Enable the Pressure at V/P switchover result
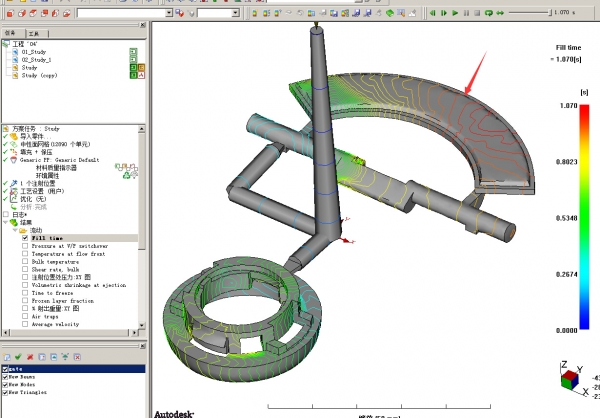 25,246
